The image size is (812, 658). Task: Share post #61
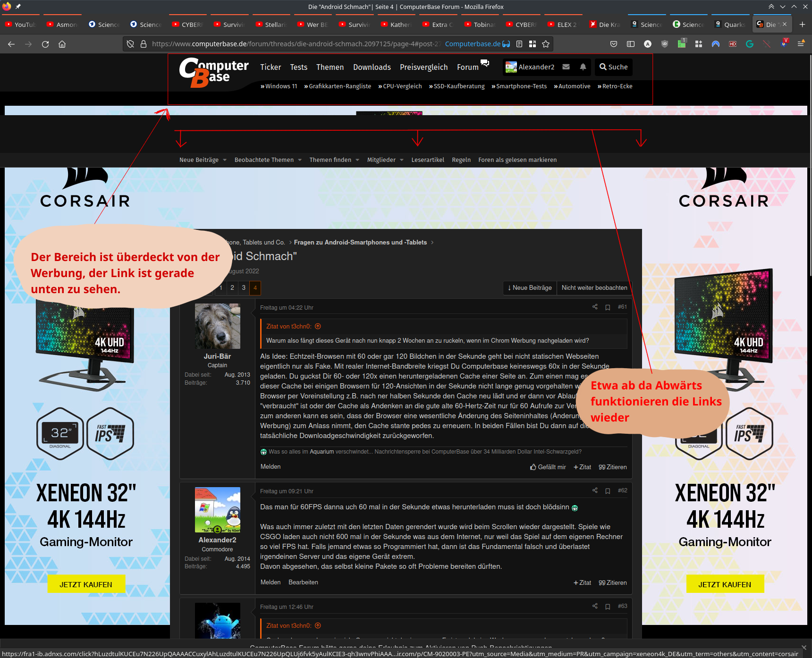[x=595, y=307]
